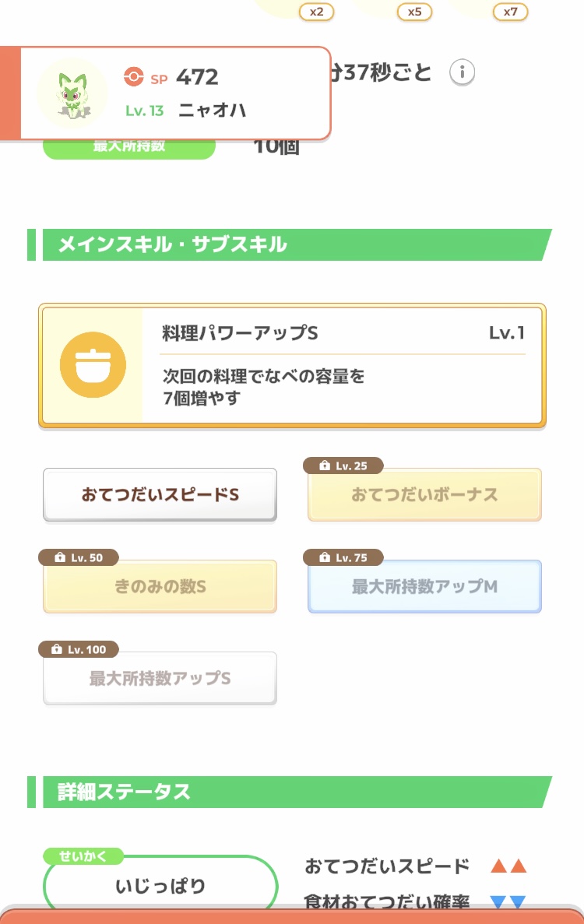Select the おてつだいスピードS sub skill
Viewport: 584px width, 924px height.
click(160, 495)
